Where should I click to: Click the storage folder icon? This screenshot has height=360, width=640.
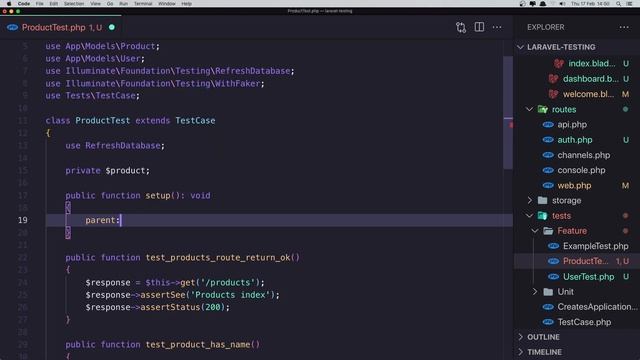(x=542, y=200)
